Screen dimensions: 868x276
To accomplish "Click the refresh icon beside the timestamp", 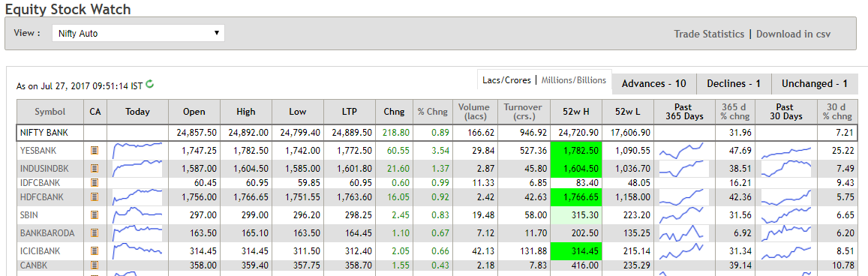I will [149, 85].
